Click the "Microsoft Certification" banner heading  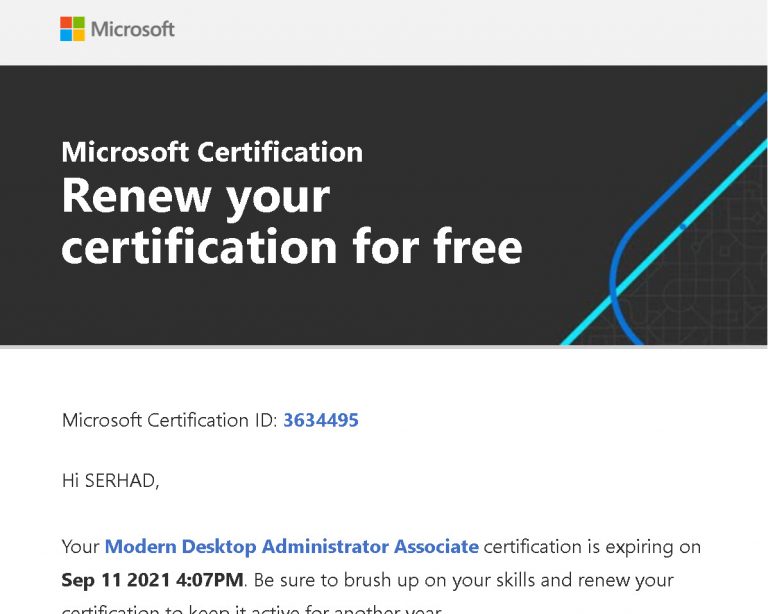212,152
